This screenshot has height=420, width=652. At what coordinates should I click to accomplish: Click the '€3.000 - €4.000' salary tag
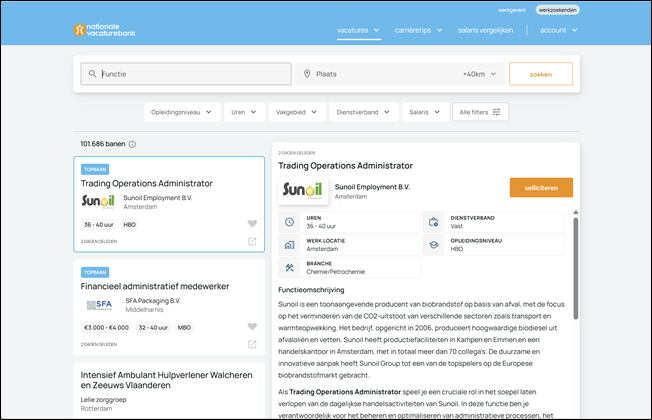(x=106, y=328)
